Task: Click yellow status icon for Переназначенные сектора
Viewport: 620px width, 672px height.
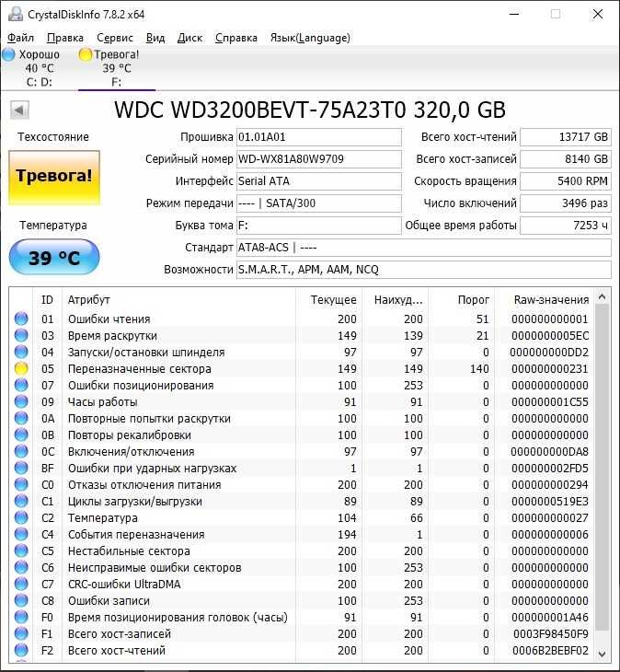Action: pyautogui.click(x=21, y=368)
